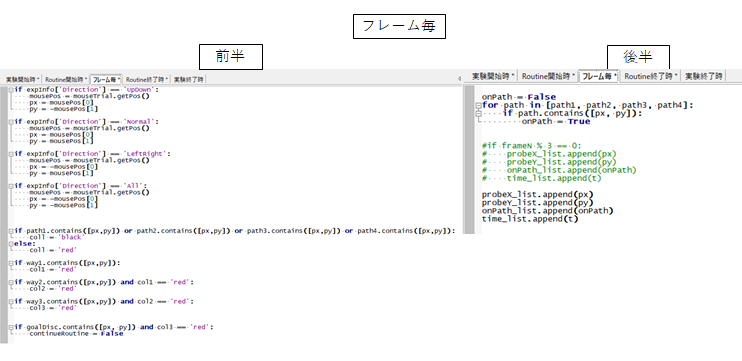Switch to Routine終了時 tab in left panel
The width and height of the screenshot is (742, 361).
tap(147, 79)
